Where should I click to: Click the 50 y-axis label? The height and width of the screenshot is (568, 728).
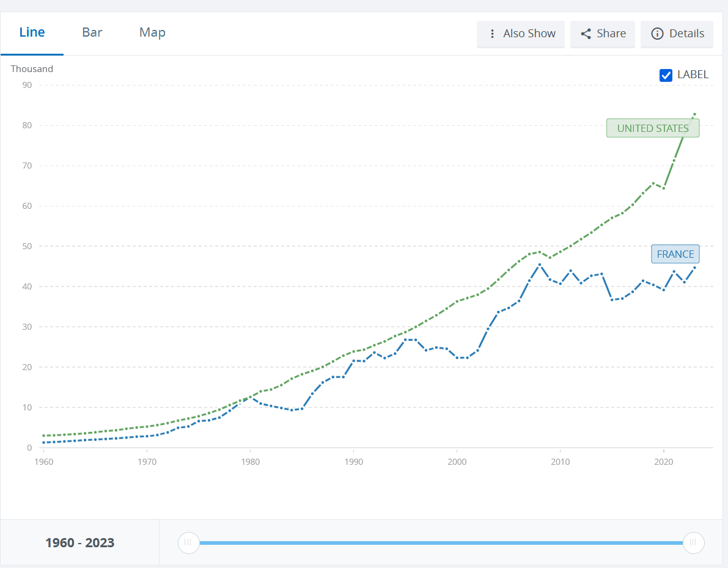tap(27, 246)
